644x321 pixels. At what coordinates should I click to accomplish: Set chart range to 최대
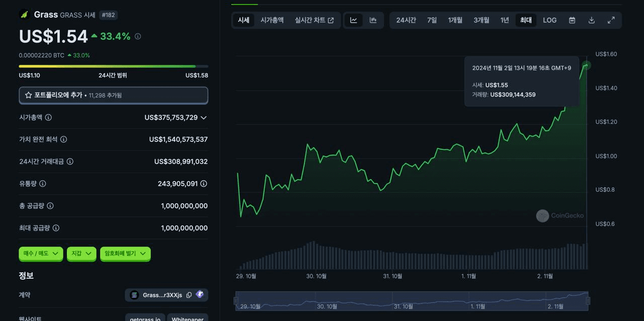pos(526,20)
